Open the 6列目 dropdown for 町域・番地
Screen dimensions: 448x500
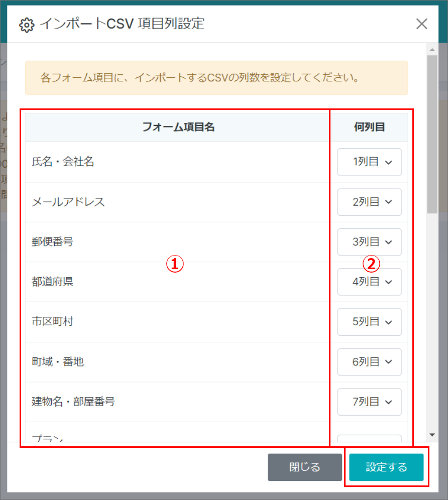pos(369,362)
